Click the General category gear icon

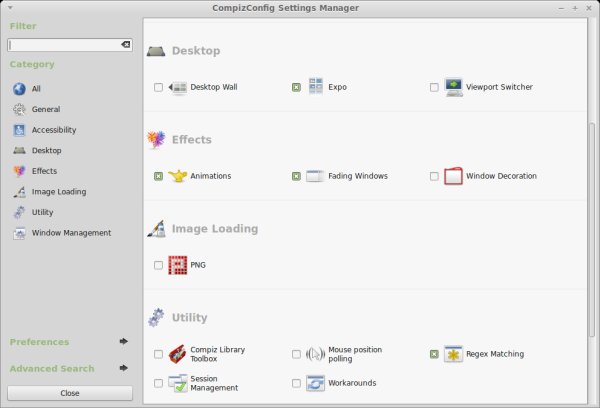point(19,109)
